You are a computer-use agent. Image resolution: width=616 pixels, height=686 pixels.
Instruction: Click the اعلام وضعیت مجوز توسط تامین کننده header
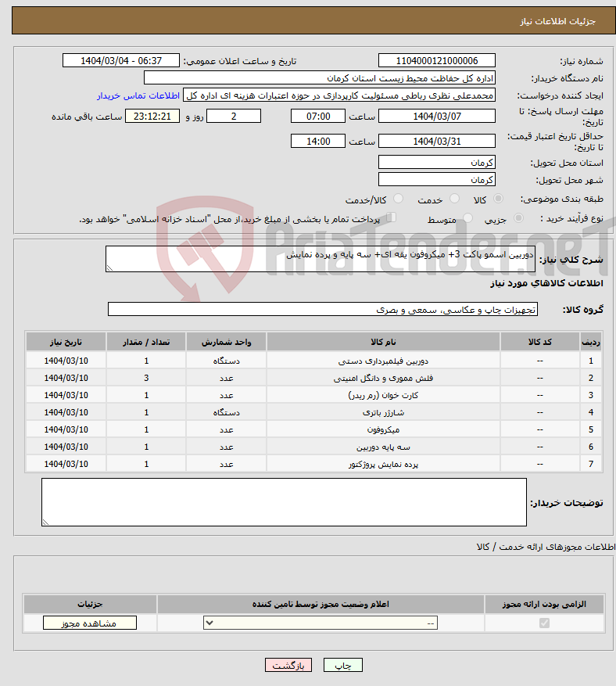pos(321,604)
